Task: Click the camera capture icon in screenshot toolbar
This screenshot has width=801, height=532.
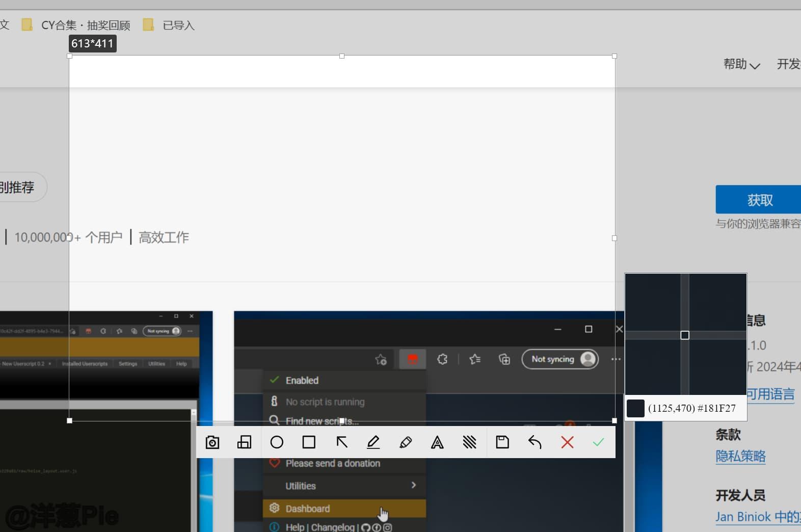Action: click(212, 442)
